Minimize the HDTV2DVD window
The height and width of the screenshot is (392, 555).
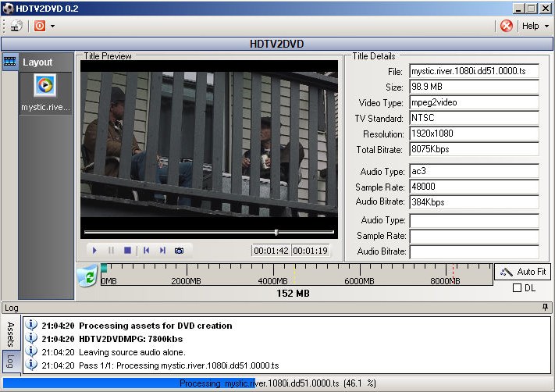pos(519,9)
